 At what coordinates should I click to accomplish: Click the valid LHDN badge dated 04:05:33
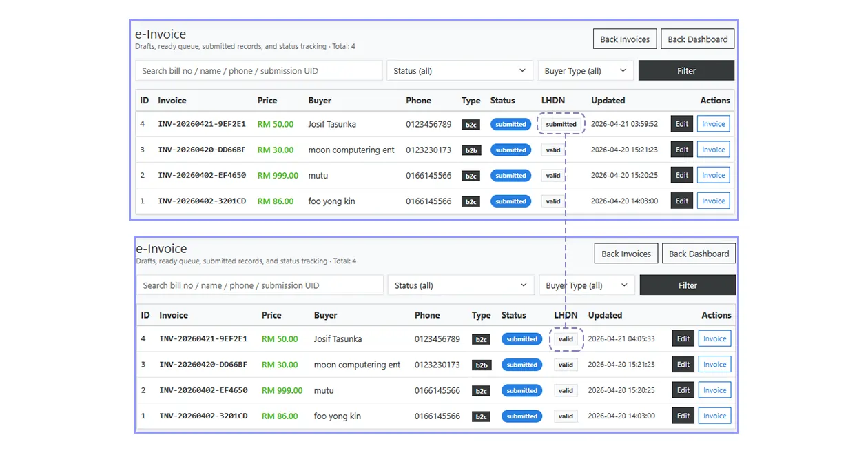click(x=566, y=339)
